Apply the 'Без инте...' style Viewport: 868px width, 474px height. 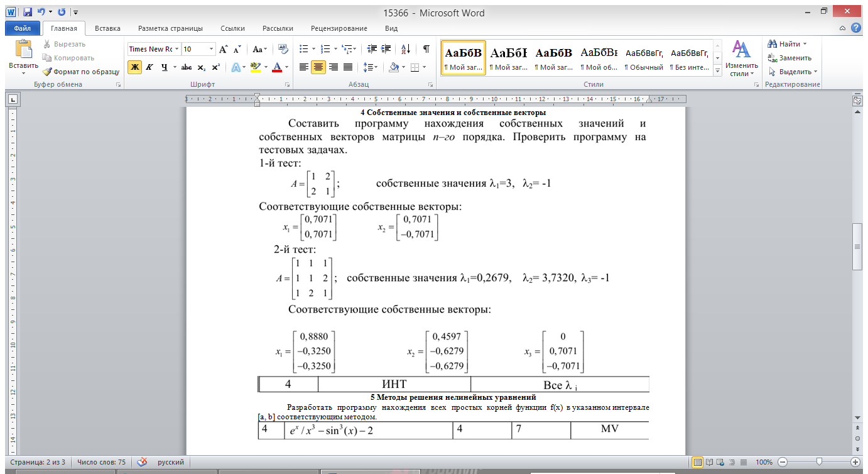pyautogui.click(x=690, y=58)
